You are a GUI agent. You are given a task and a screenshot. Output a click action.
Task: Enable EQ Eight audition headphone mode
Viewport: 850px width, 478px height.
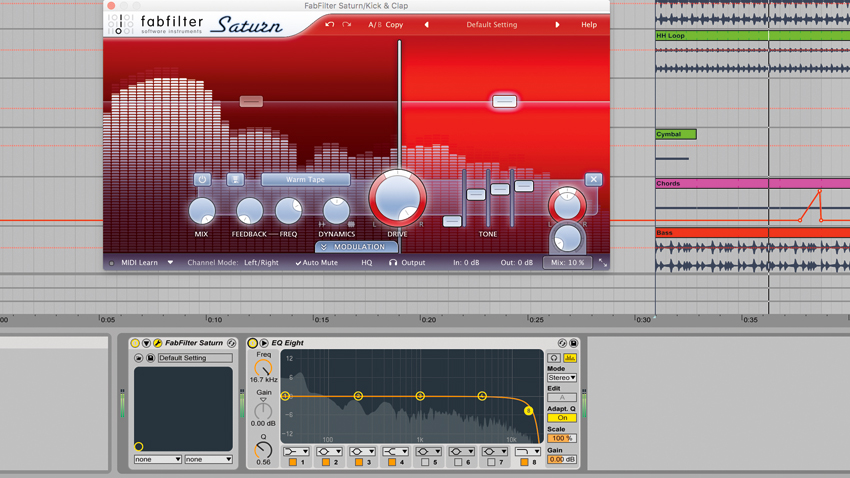pyautogui.click(x=554, y=358)
